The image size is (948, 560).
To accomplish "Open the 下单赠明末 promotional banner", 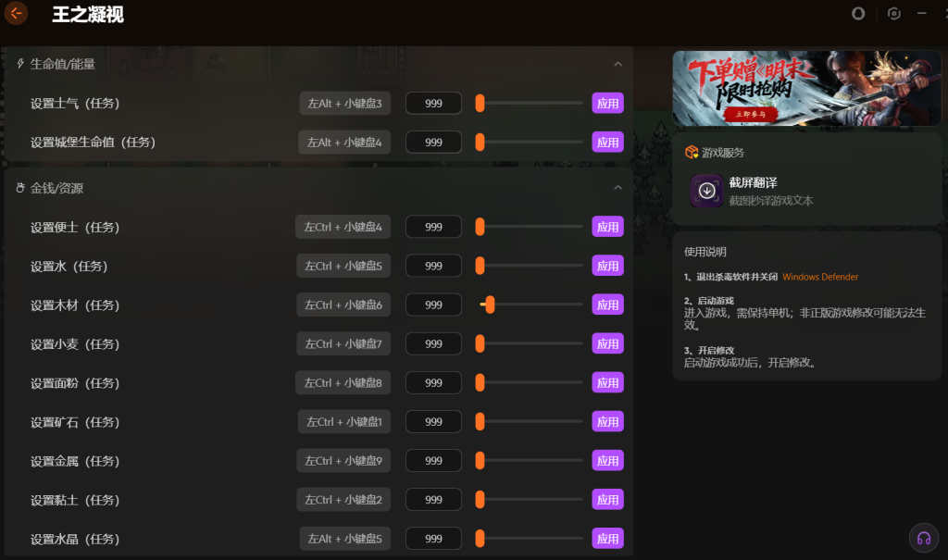I will tap(806, 88).
